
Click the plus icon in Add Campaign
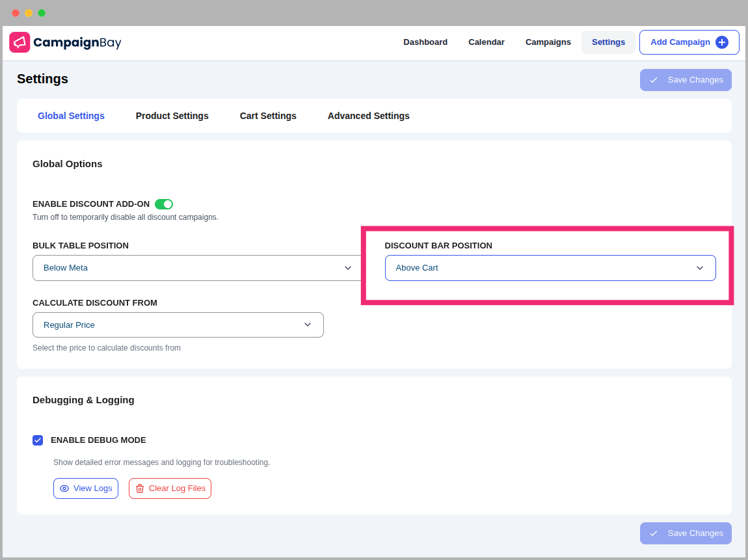721,42
